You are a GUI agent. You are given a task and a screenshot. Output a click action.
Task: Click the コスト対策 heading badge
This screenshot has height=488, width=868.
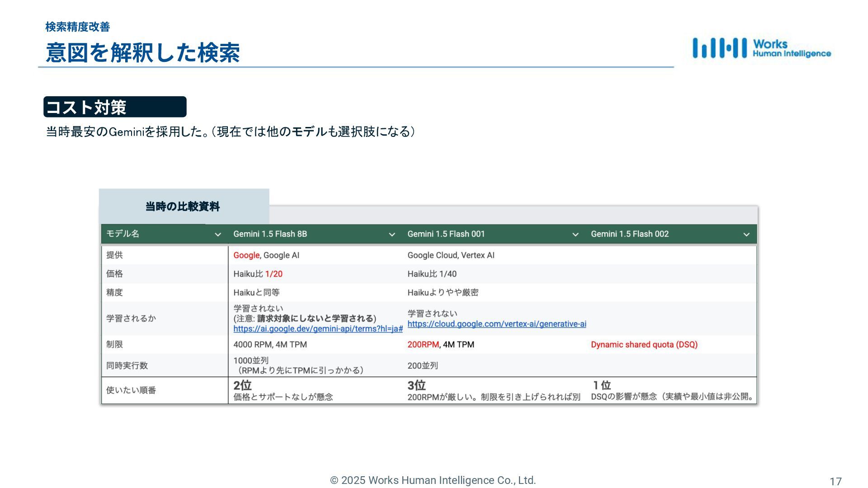(115, 107)
